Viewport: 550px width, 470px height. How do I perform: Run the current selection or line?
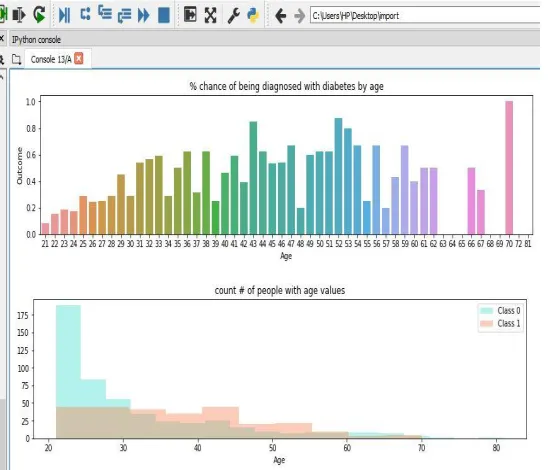19,15
